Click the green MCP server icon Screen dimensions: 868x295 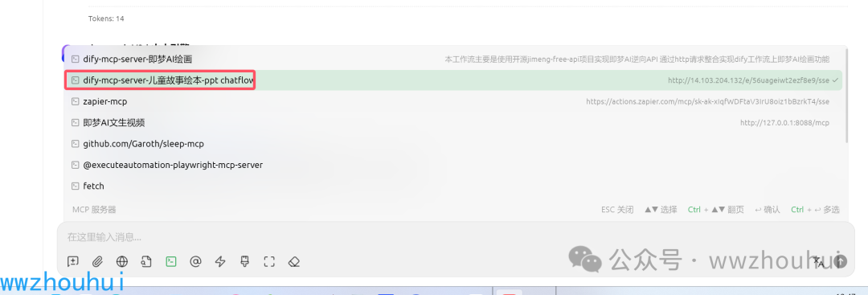(x=171, y=262)
